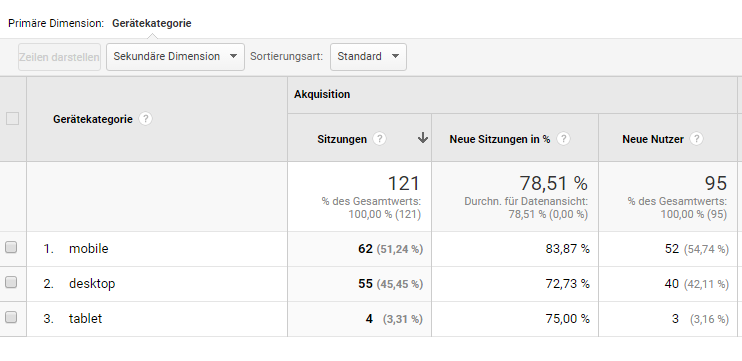Open the mobile device category link

[88, 248]
